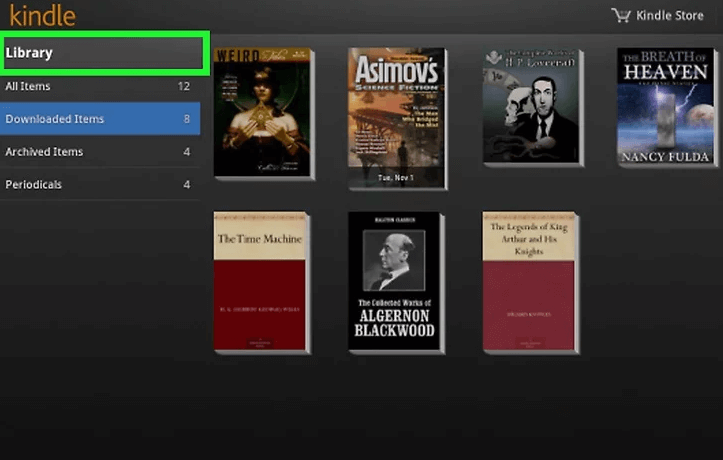Click the orange kindle logo
723x460 pixels.
pos(42,15)
